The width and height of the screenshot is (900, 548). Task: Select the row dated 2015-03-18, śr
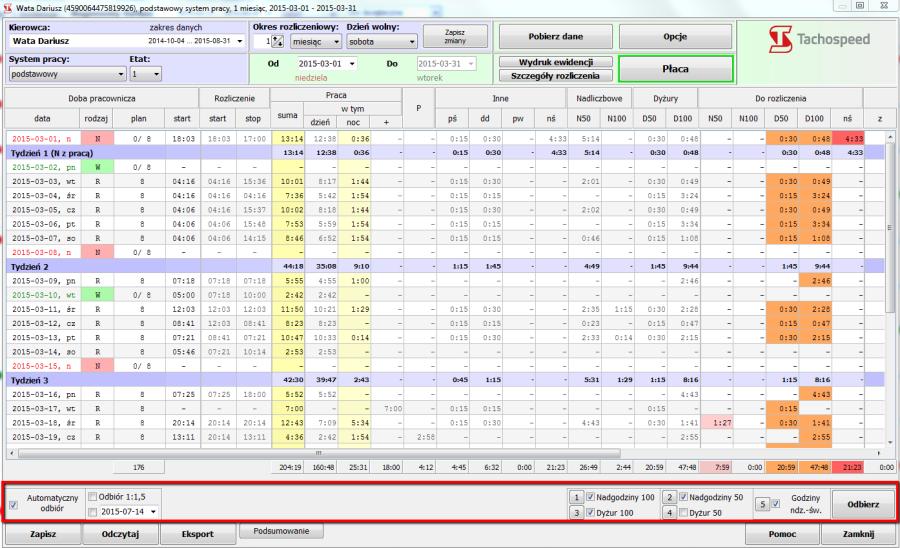(x=445, y=423)
